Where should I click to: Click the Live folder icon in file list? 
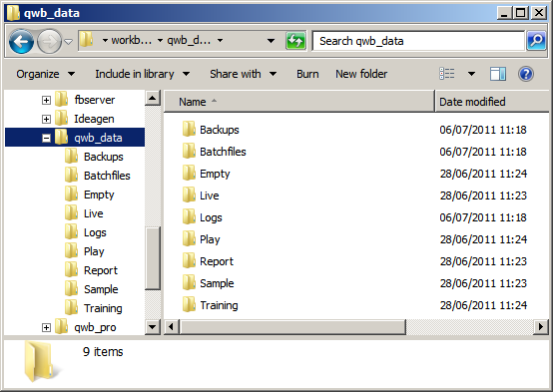189,195
